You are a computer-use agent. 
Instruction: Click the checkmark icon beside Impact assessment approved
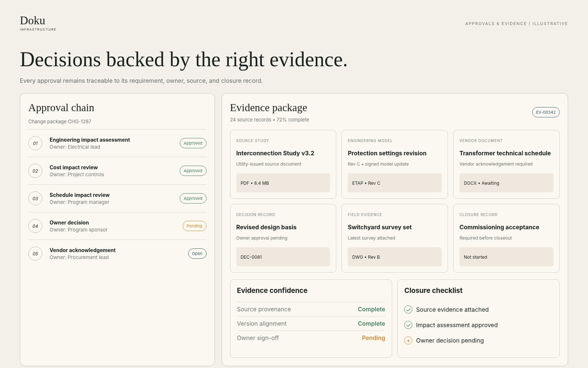pos(408,325)
